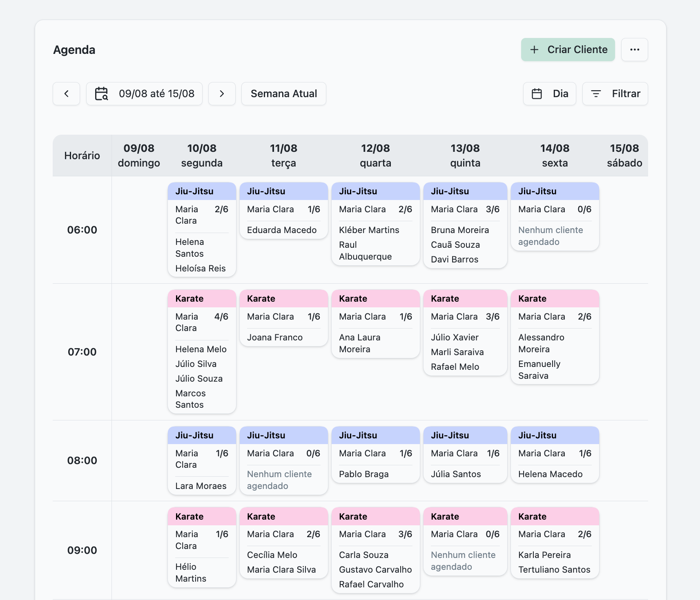
Task: Click client Gustavo Carvalho
Action: coord(375,569)
